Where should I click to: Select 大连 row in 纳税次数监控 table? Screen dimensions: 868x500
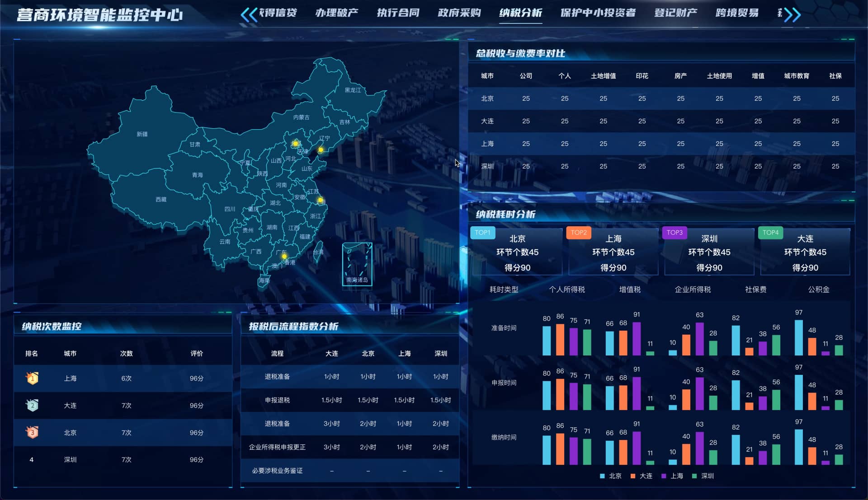coord(123,406)
